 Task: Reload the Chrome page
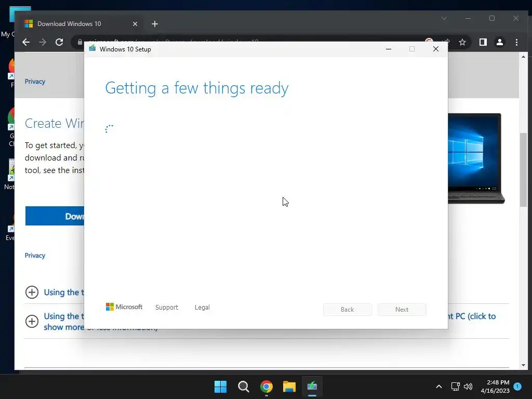coord(59,42)
